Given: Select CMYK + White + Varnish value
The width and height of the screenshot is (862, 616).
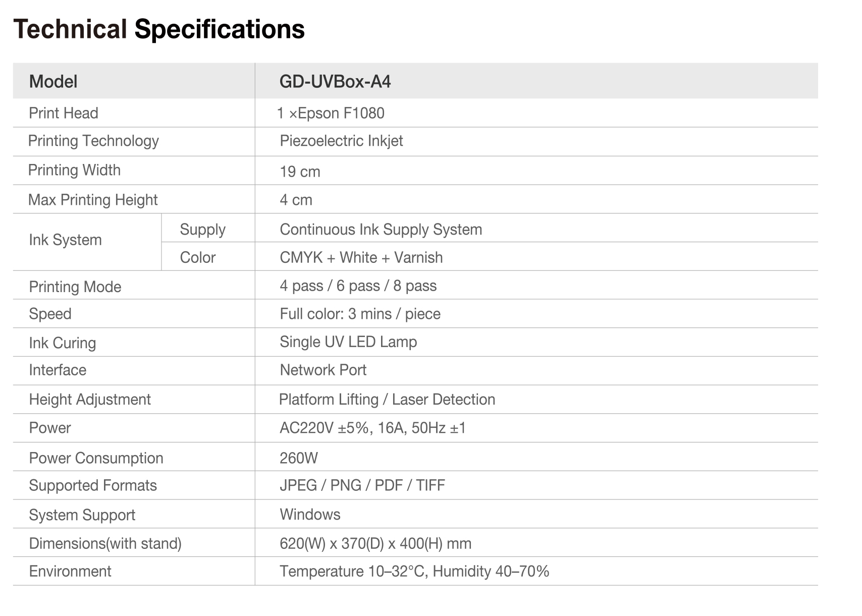Looking at the screenshot, I should pos(361,258).
